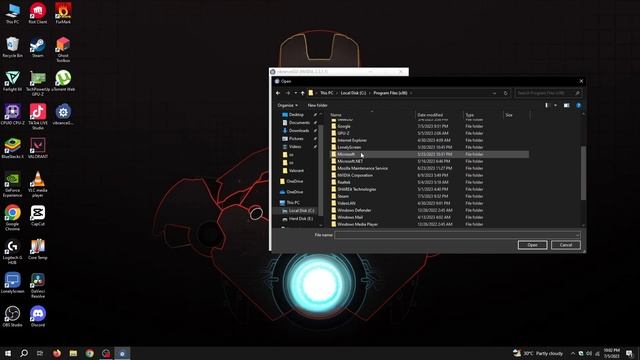Click the file list vertical scrollbar
Image resolution: width=640 pixels, height=360 pixels.
tap(583, 173)
